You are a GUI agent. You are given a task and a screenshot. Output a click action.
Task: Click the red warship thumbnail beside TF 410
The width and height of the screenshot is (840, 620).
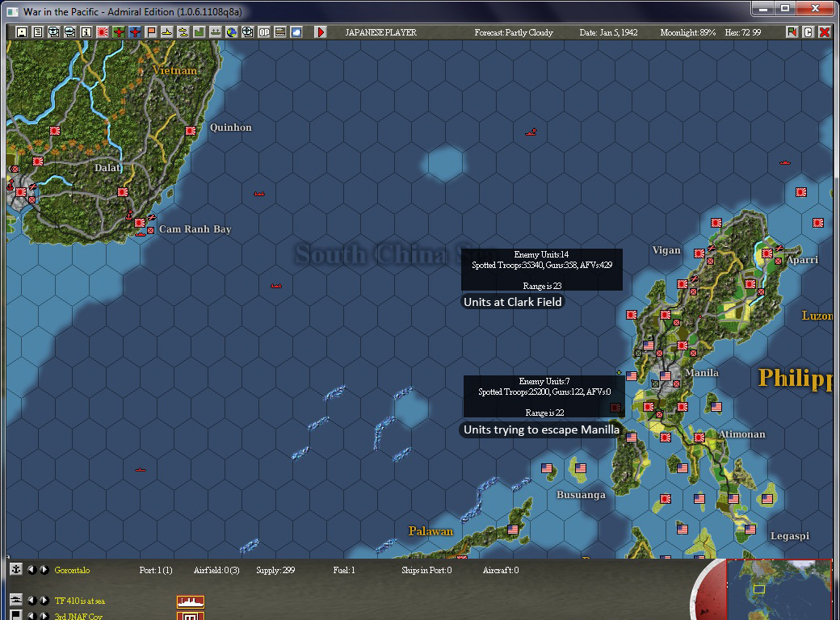point(190,601)
